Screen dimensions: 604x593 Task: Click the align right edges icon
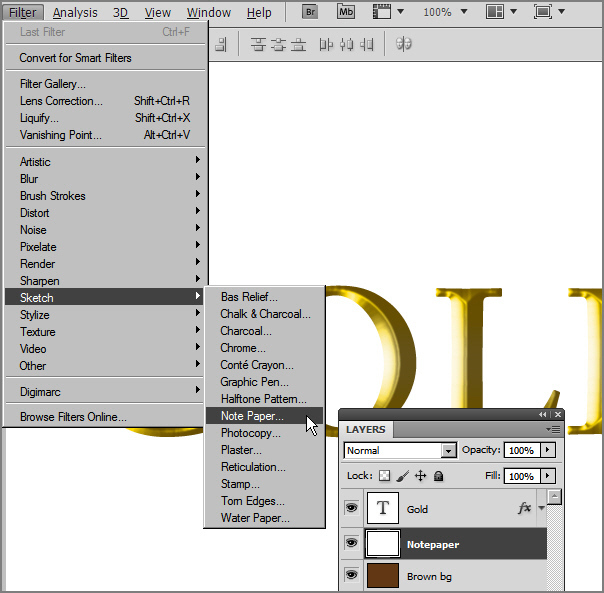(221, 44)
